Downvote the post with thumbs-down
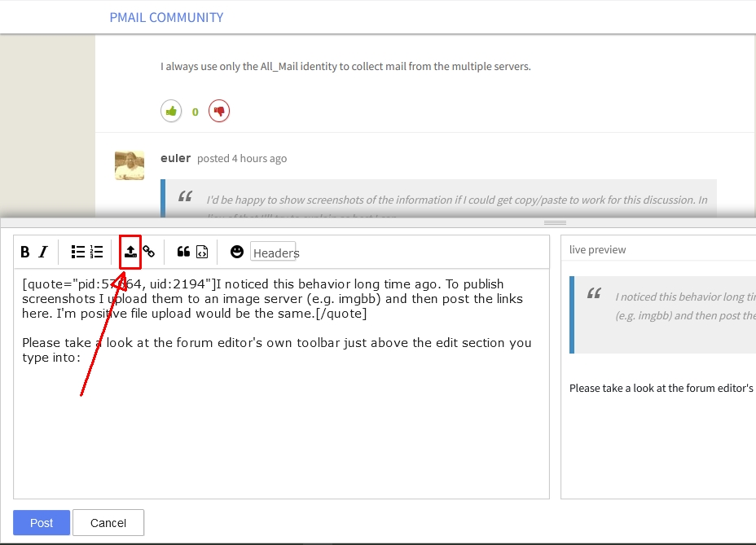The width and height of the screenshot is (756, 545). tap(218, 111)
